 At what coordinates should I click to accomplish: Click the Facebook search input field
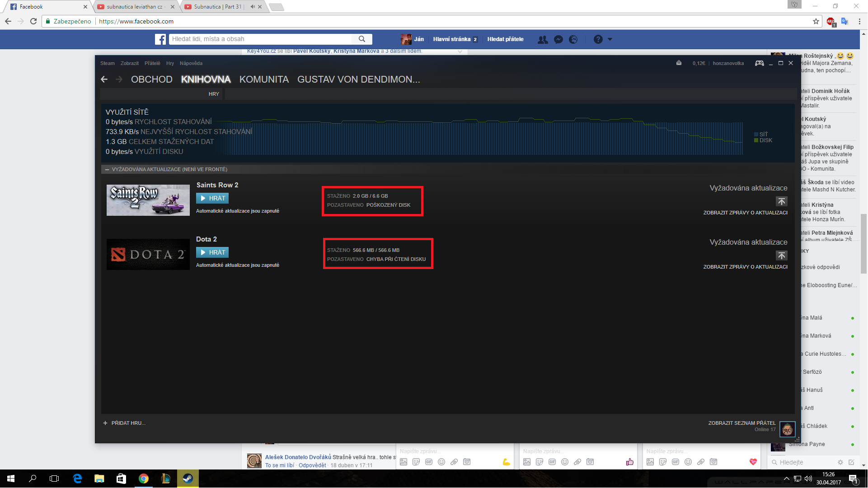[x=260, y=39]
